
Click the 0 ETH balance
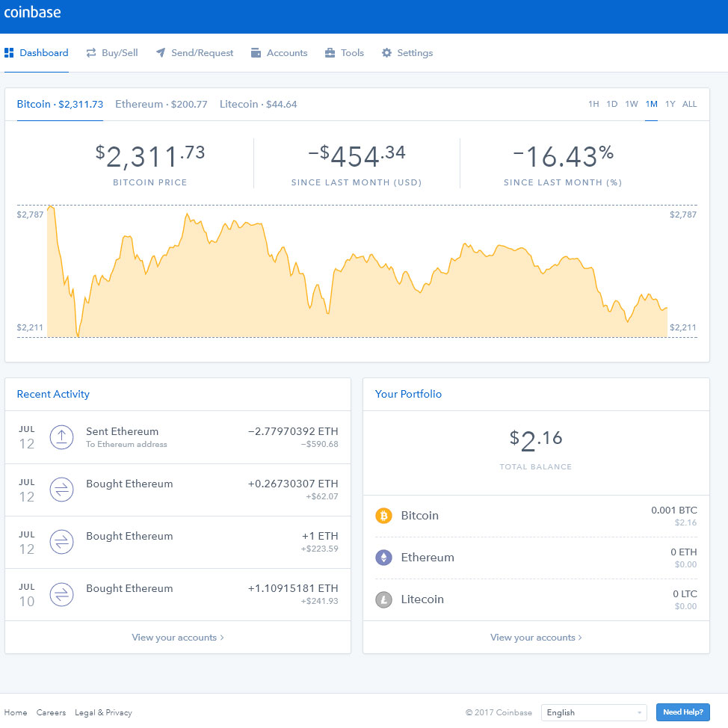[x=683, y=552]
